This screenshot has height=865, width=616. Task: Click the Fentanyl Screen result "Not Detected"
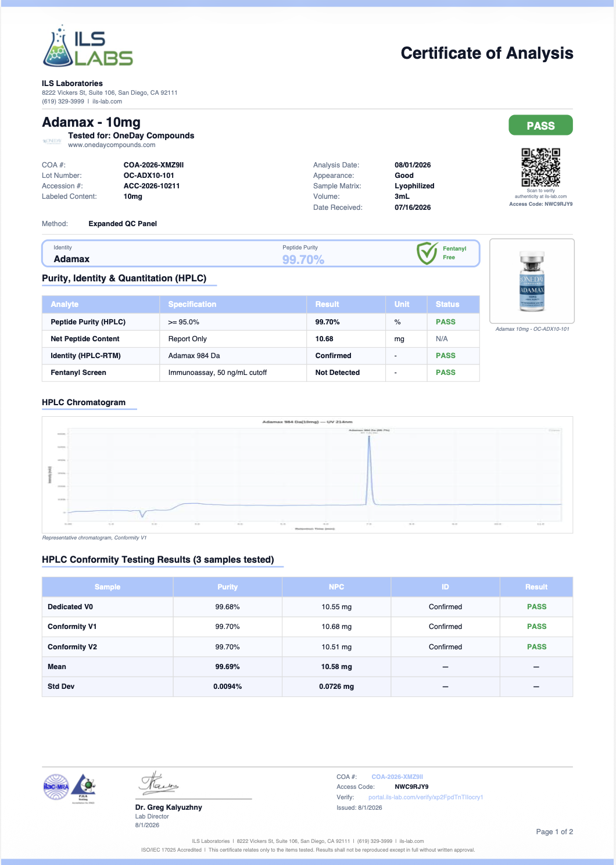coord(338,373)
